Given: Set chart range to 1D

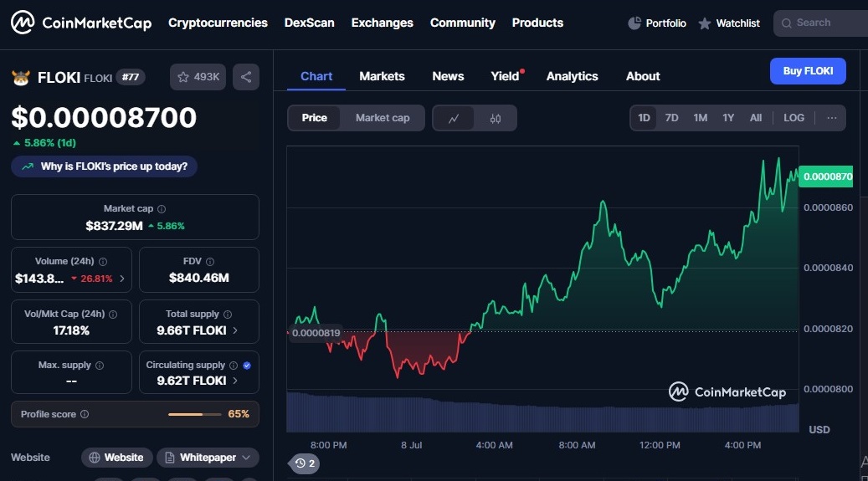Looking at the screenshot, I should 644,118.
